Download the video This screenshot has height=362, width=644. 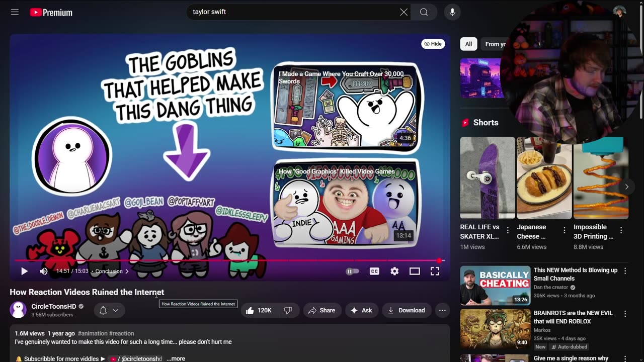coord(406,310)
